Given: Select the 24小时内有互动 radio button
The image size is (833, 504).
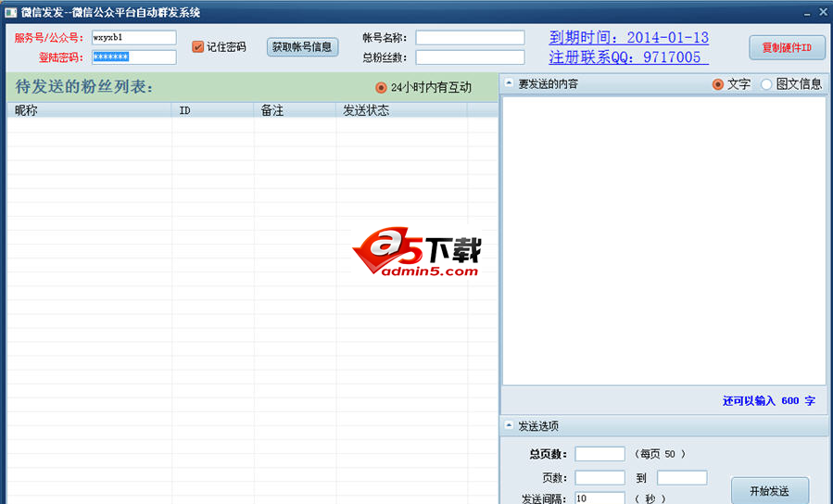Looking at the screenshot, I should pos(381,87).
